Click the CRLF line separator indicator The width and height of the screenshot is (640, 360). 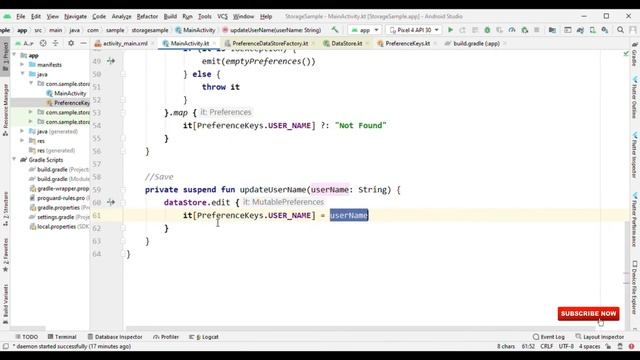point(547,347)
